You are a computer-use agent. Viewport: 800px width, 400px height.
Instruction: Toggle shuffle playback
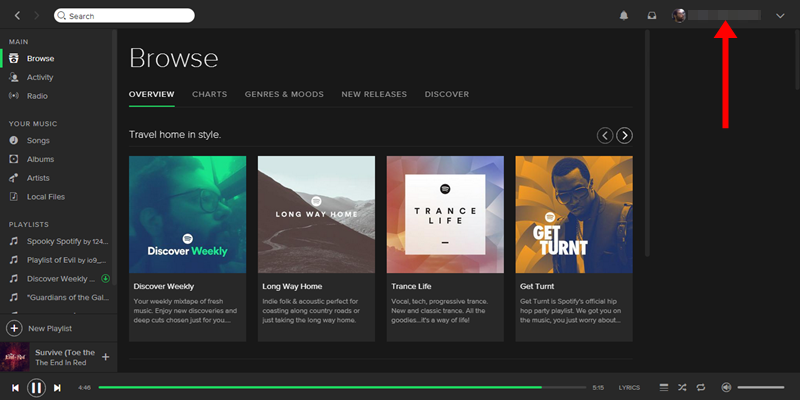[682, 388]
